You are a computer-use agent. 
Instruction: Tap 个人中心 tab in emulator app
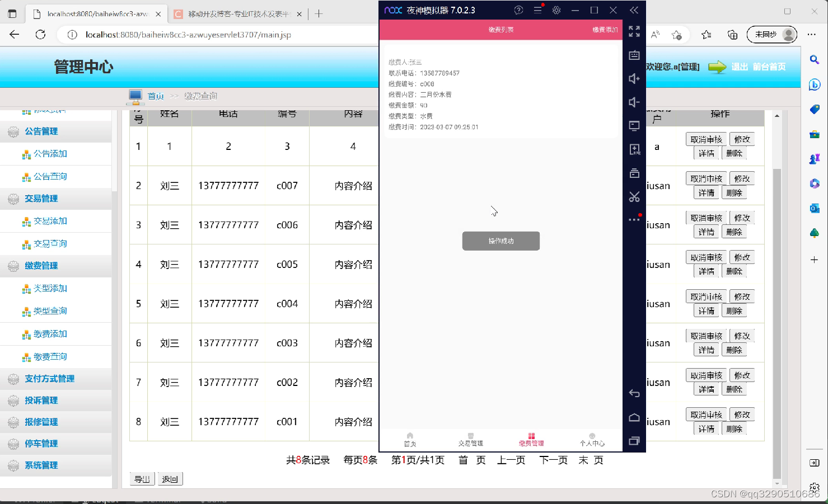592,440
